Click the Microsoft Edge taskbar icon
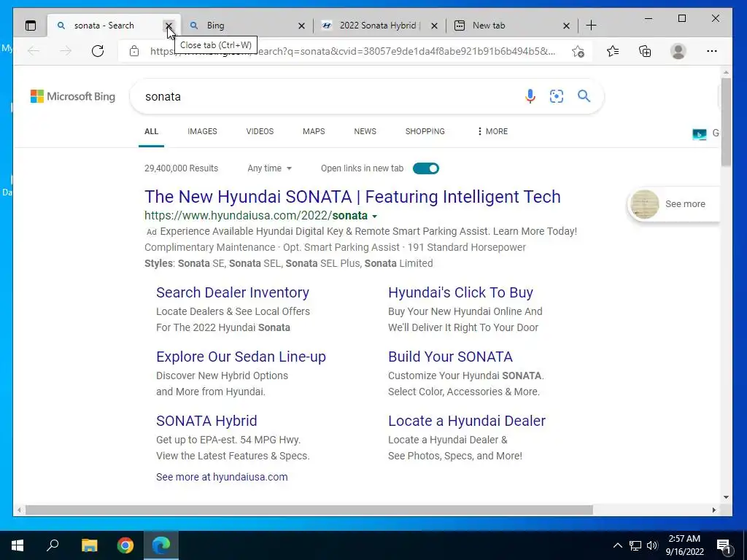Image resolution: width=747 pixels, height=560 pixels. click(161, 545)
